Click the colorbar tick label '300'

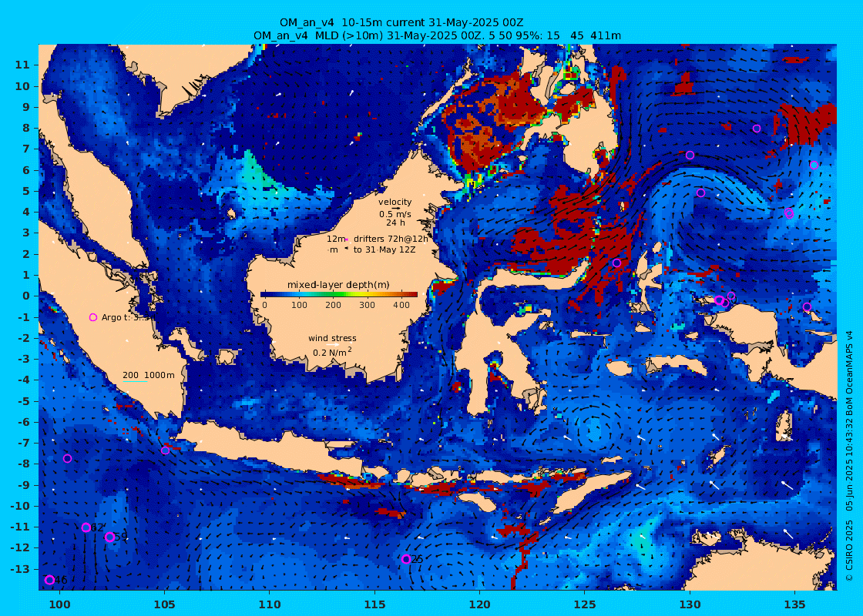click(367, 305)
